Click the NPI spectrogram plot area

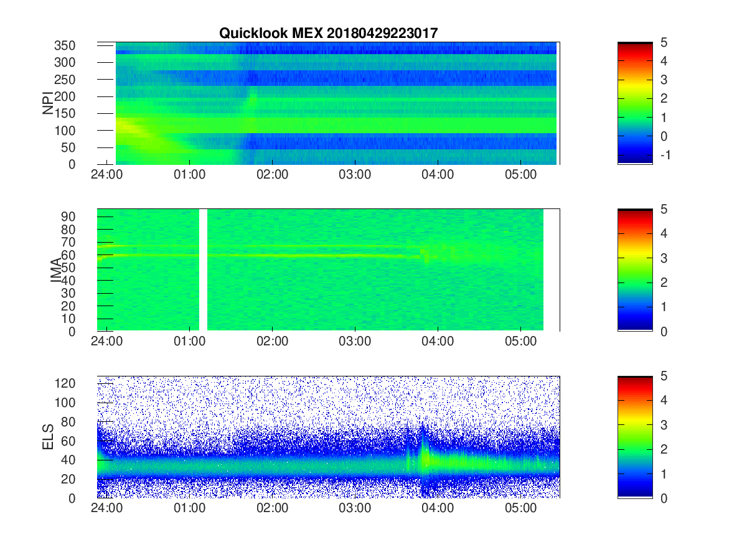(x=328, y=103)
